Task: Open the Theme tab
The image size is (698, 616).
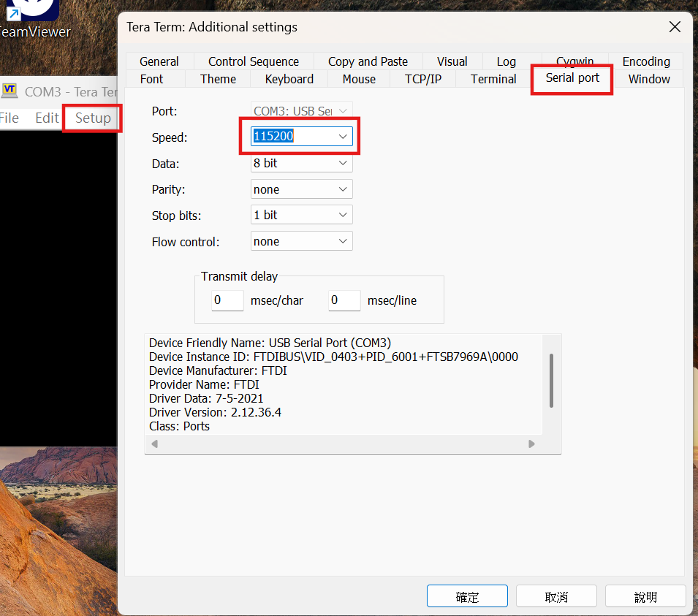Action: click(x=218, y=79)
